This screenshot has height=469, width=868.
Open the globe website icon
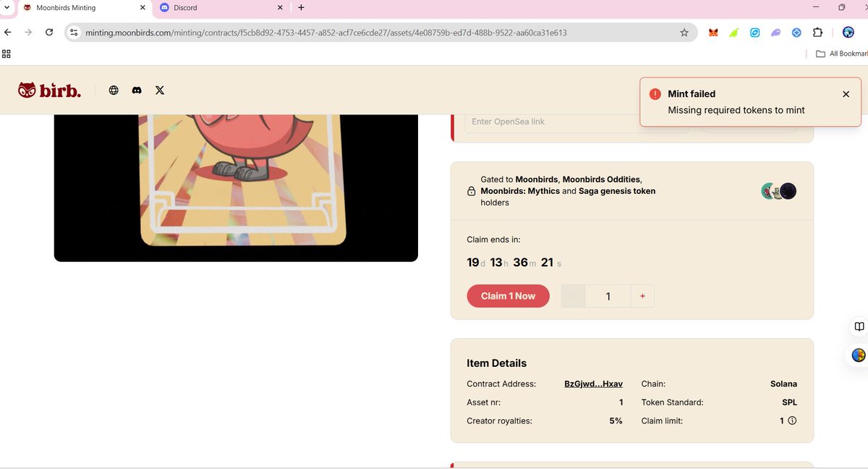point(114,90)
